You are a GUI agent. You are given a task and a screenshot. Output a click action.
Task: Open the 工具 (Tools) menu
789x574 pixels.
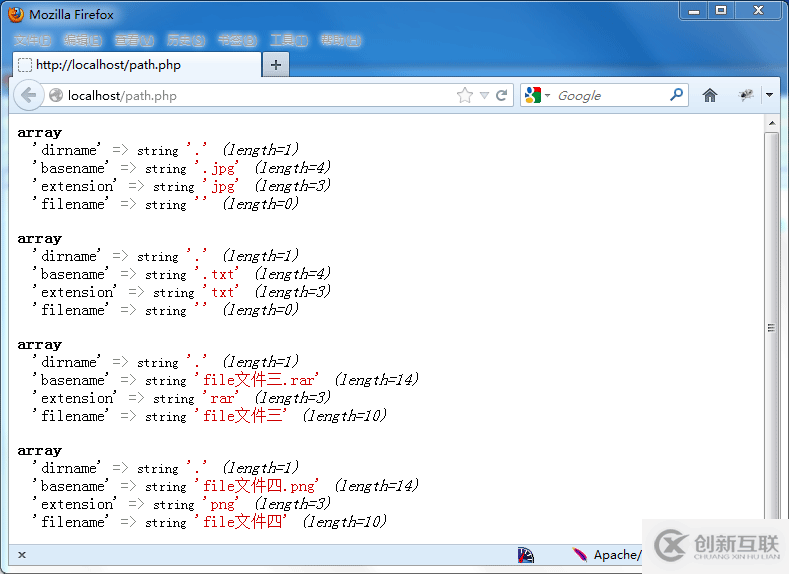288,40
